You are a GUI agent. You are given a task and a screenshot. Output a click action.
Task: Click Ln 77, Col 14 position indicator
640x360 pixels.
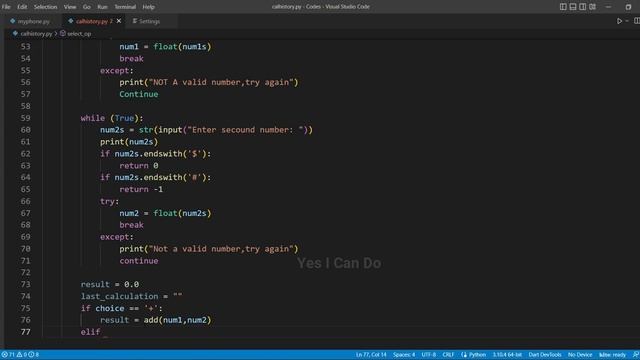tap(371, 355)
